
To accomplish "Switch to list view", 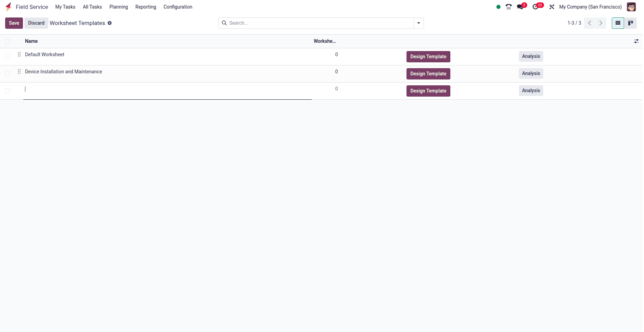I will click(x=618, y=23).
